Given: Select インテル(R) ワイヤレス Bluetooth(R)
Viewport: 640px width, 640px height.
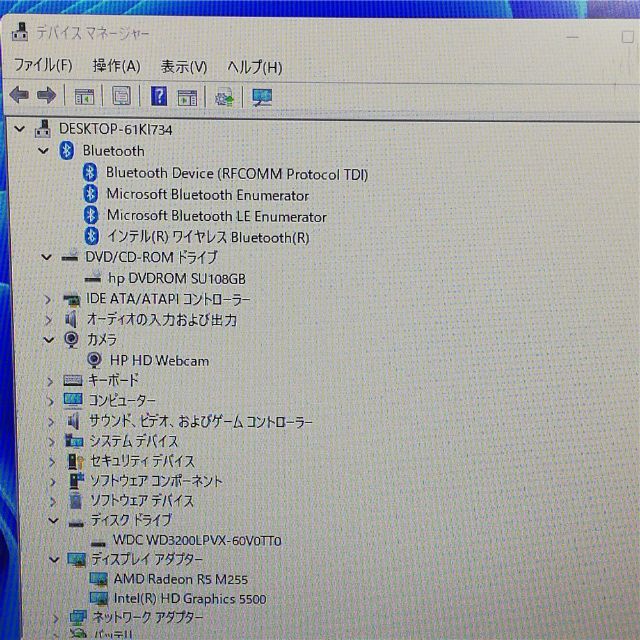Looking at the screenshot, I should click(208, 237).
